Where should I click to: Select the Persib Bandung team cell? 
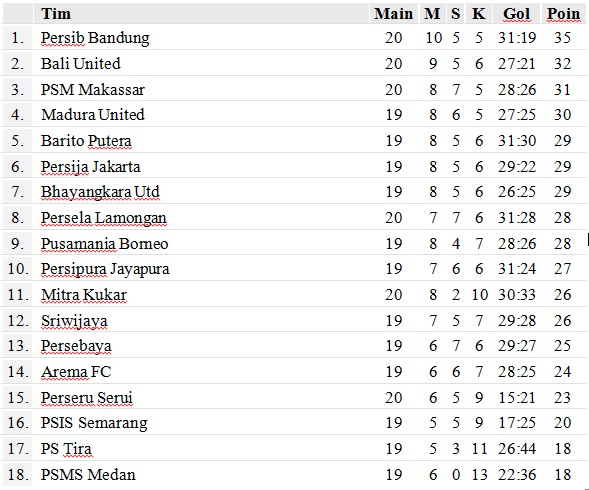(x=95, y=38)
